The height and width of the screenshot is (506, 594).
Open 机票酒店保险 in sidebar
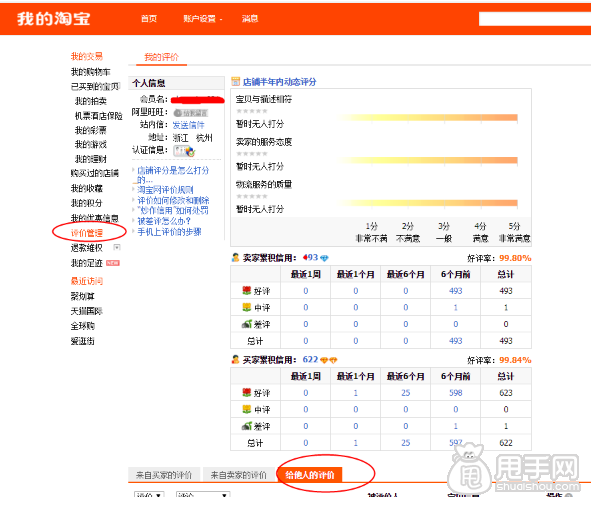point(98,116)
